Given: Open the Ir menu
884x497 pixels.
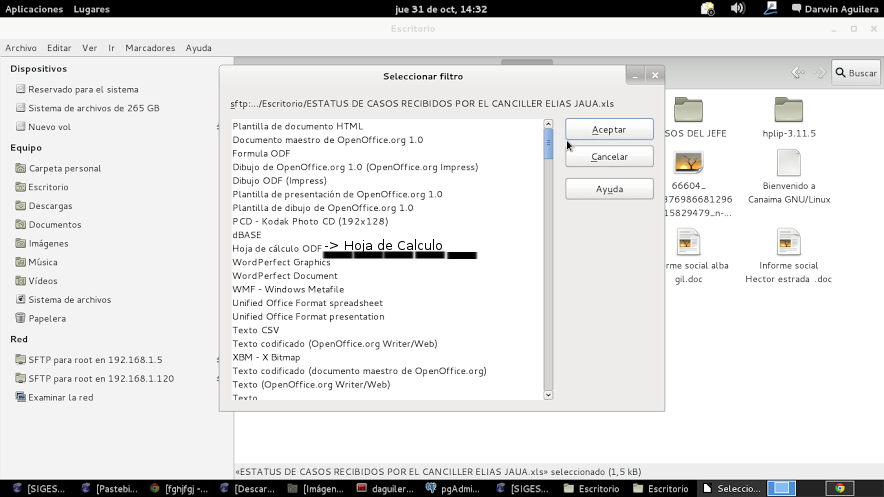Looking at the screenshot, I should pos(111,48).
